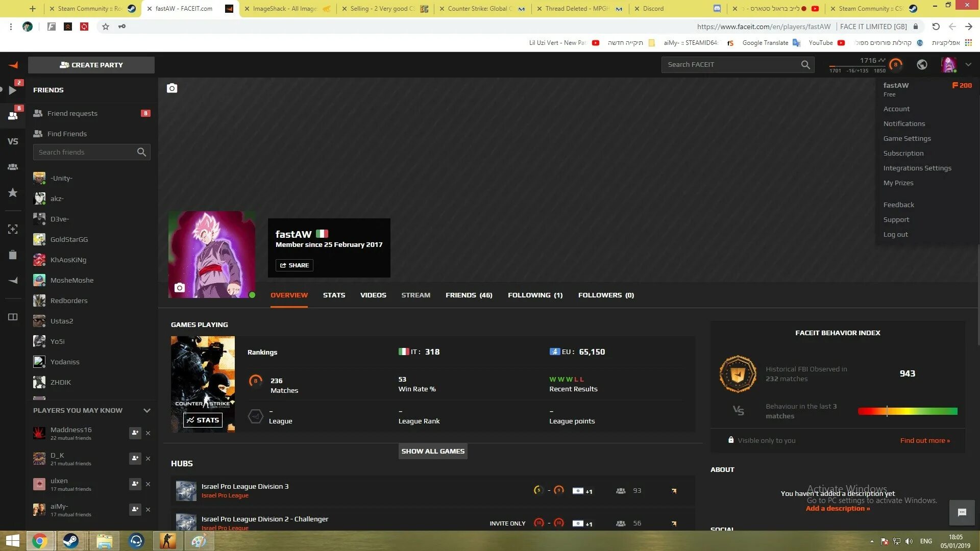Click the search magnifier in Search FACEIT
Viewport: 980px width, 551px height.
pos(805,65)
